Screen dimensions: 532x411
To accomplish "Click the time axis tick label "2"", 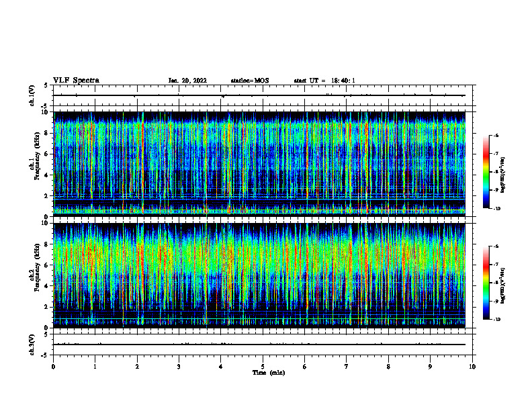I will (x=137, y=367).
